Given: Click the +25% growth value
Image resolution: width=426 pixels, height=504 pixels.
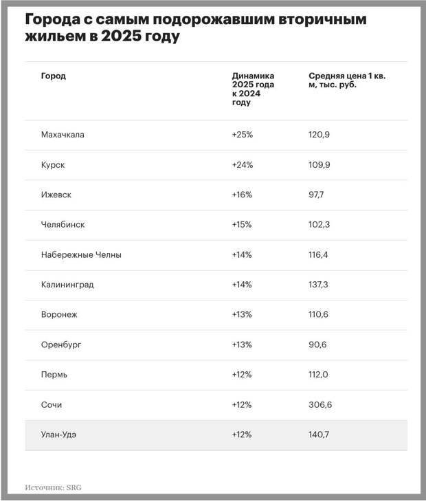Looking at the screenshot, I should coord(243,135).
